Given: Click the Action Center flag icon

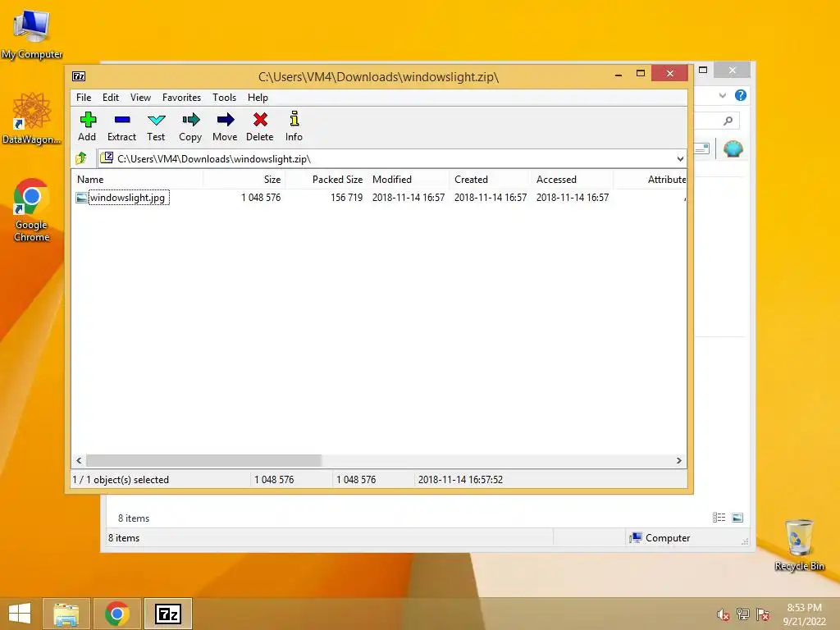Looking at the screenshot, I should [763, 614].
